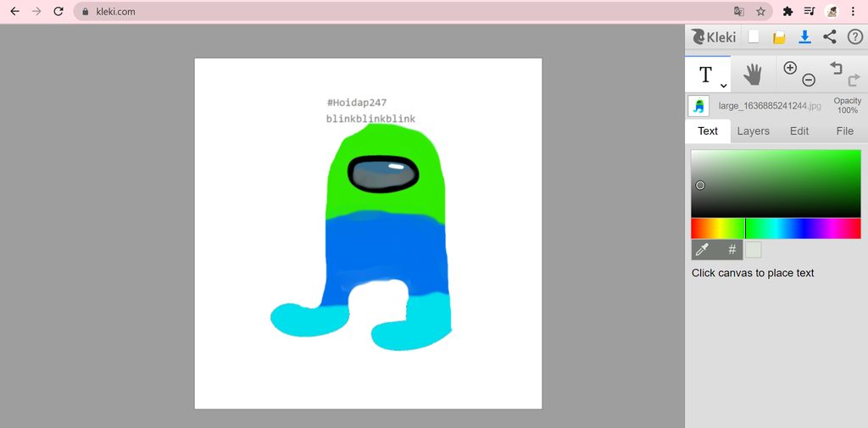Switch to the Edit tab
868x428 pixels.
click(798, 131)
